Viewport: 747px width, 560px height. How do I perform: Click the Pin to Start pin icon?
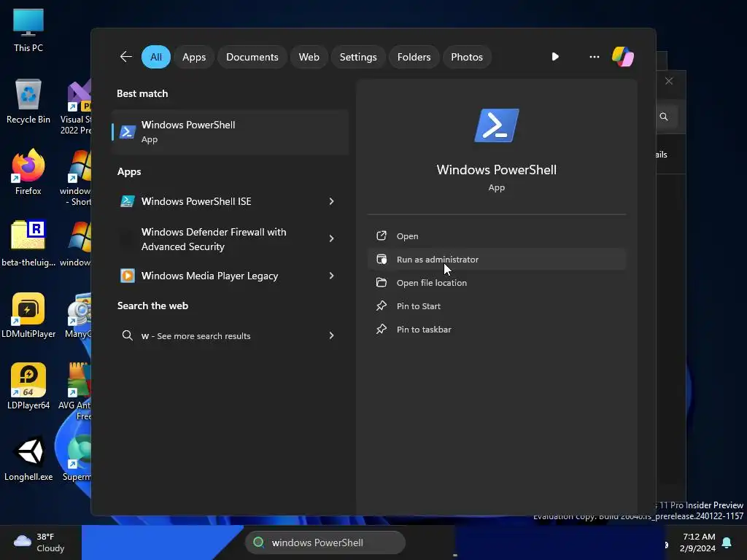click(x=382, y=306)
